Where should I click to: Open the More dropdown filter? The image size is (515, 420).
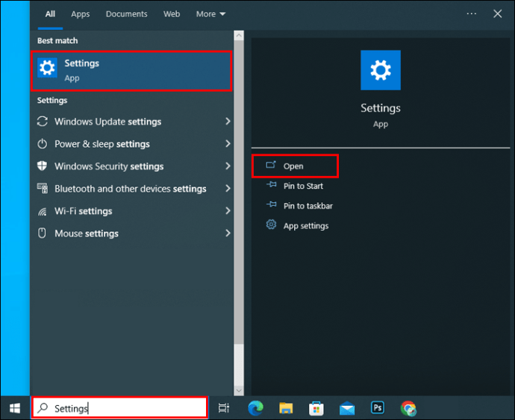tap(210, 13)
